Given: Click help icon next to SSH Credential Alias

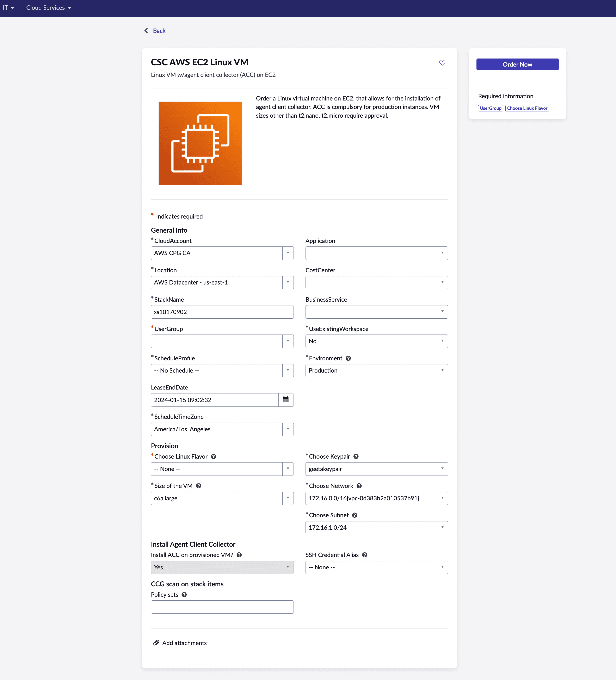Looking at the screenshot, I should pos(364,555).
